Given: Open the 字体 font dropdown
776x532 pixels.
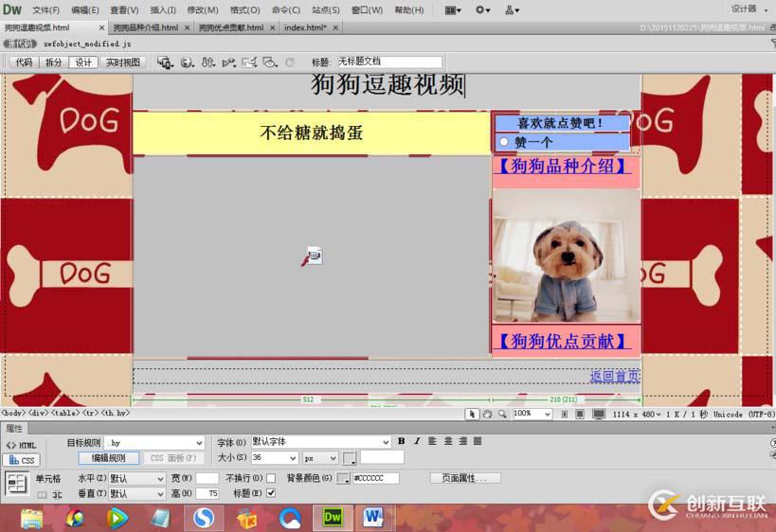Looking at the screenshot, I should 320,441.
